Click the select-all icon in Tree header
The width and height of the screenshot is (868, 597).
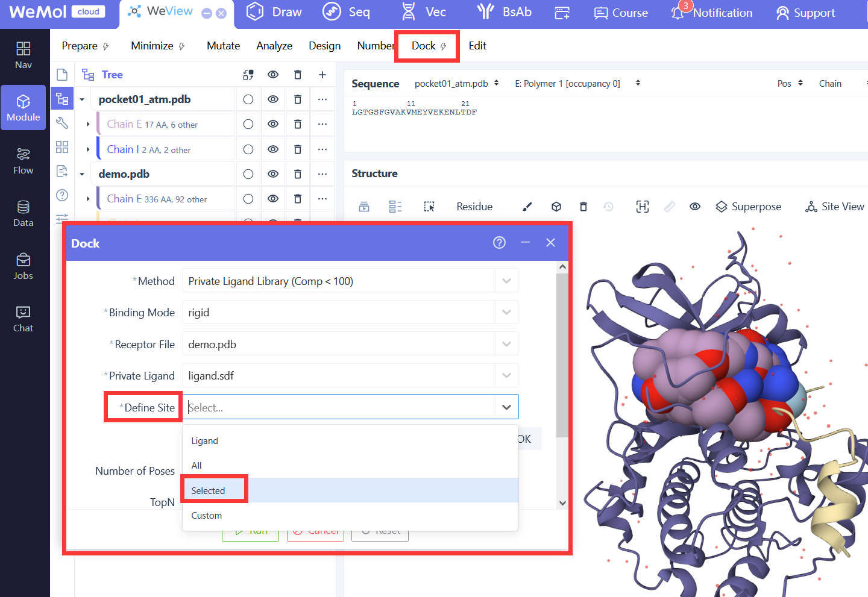click(x=248, y=75)
